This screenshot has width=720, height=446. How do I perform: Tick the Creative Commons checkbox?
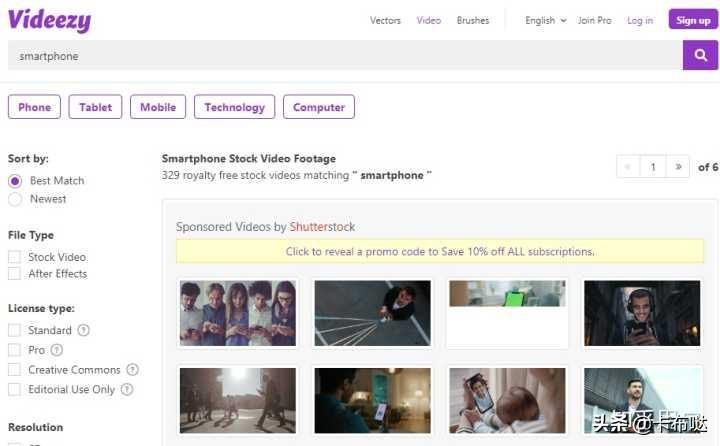point(14,370)
